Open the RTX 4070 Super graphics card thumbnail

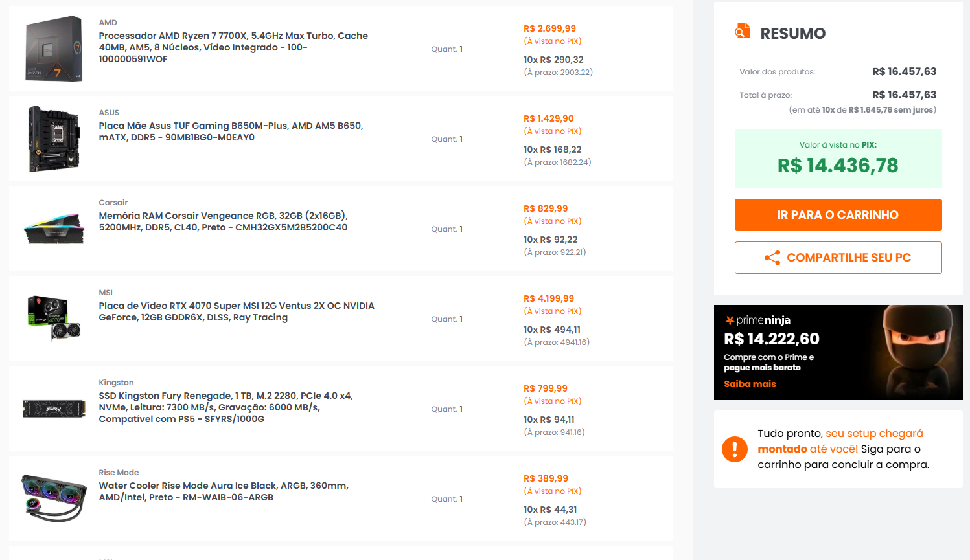coord(54,319)
